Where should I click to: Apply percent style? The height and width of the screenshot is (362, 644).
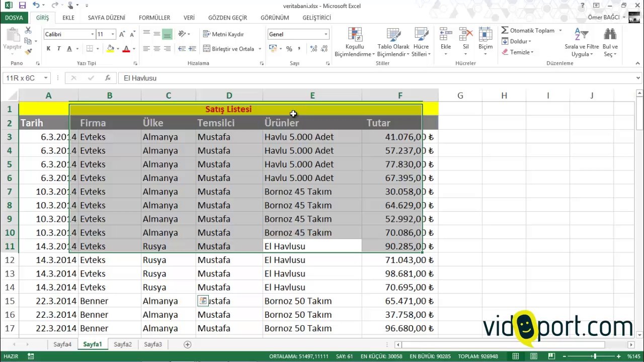pos(289,49)
